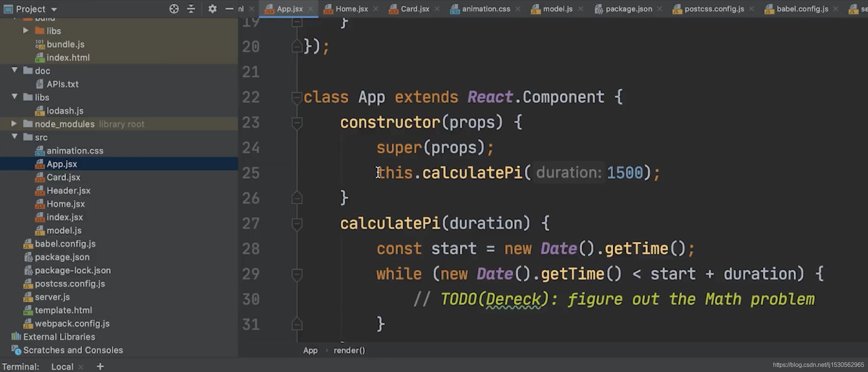
Task: Select APIs.txt file
Action: point(62,84)
